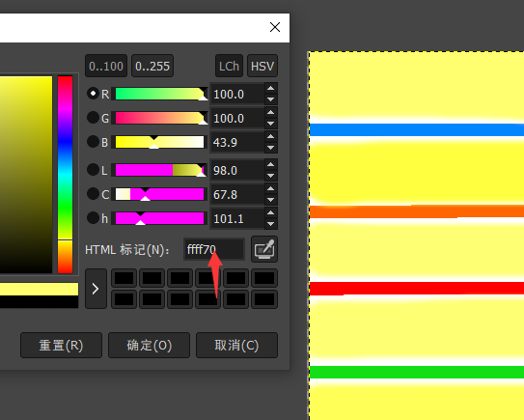Increase the R value with up stepper
Screen dimensions: 524x420
[271, 88]
